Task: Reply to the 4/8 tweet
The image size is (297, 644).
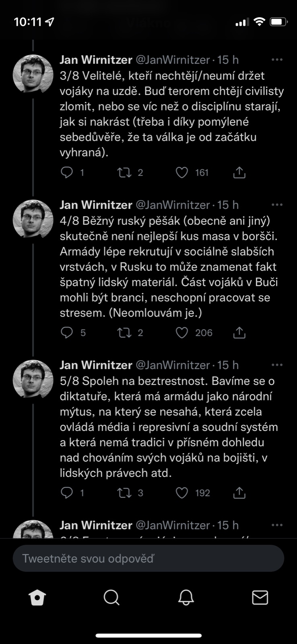Action: coord(66,333)
